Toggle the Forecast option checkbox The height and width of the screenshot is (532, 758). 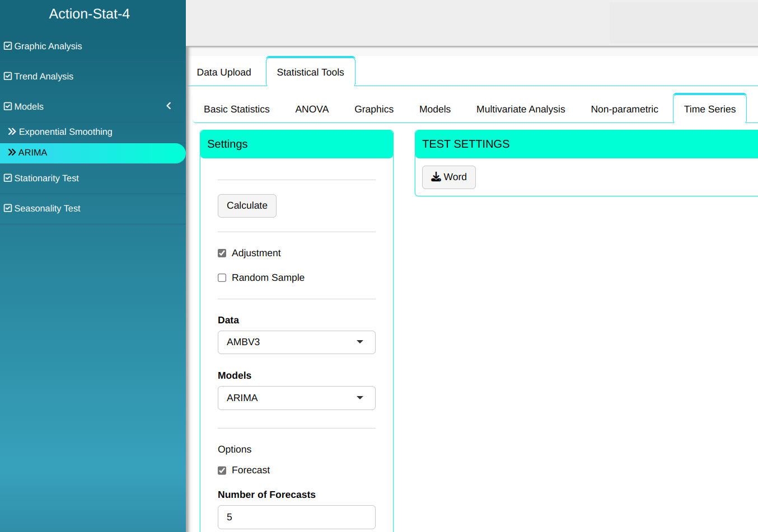click(x=222, y=470)
